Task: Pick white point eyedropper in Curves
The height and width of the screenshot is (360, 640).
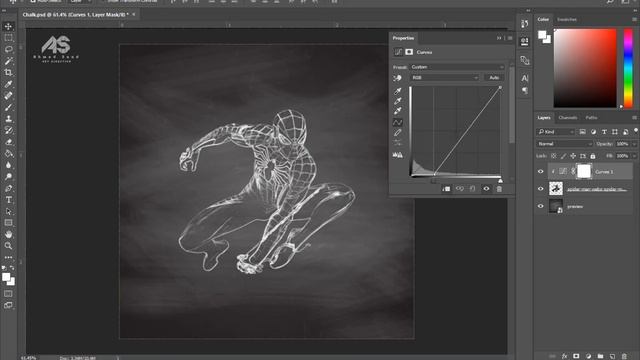Action: (398, 111)
